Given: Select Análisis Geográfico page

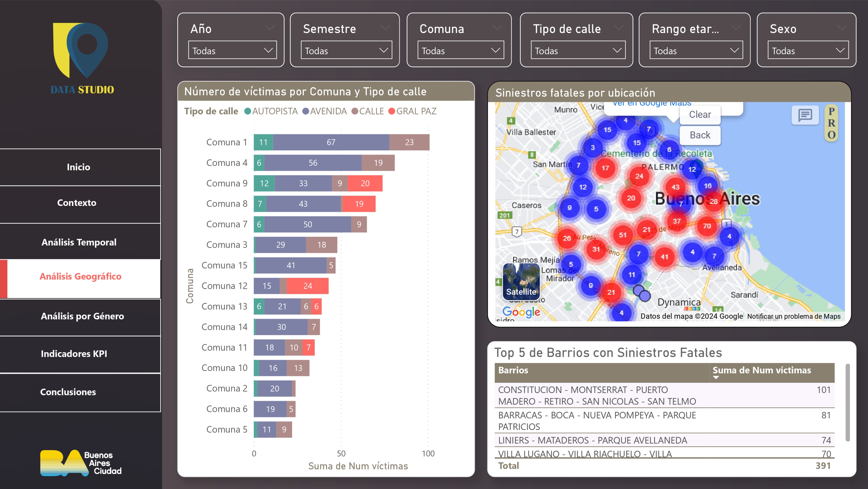Looking at the screenshot, I should pyautogui.click(x=80, y=279).
